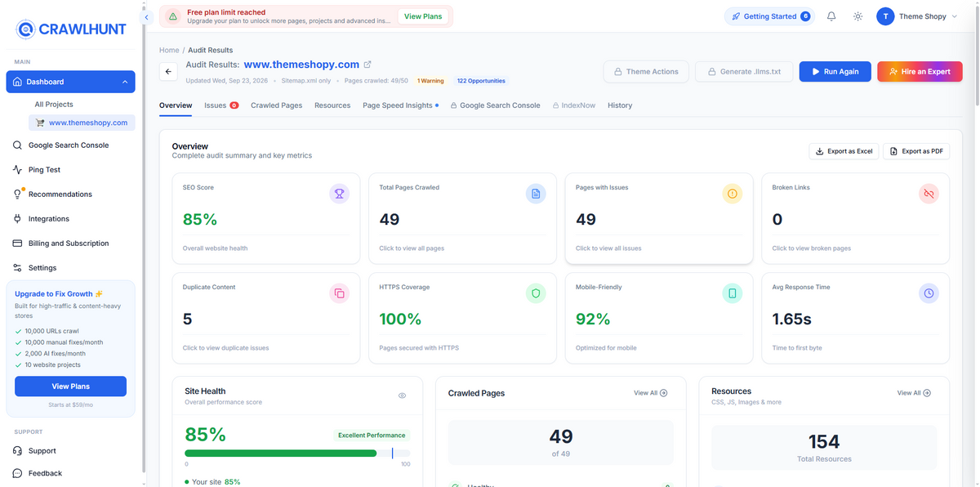Toggle the Site Health eye visibility icon

(x=402, y=395)
